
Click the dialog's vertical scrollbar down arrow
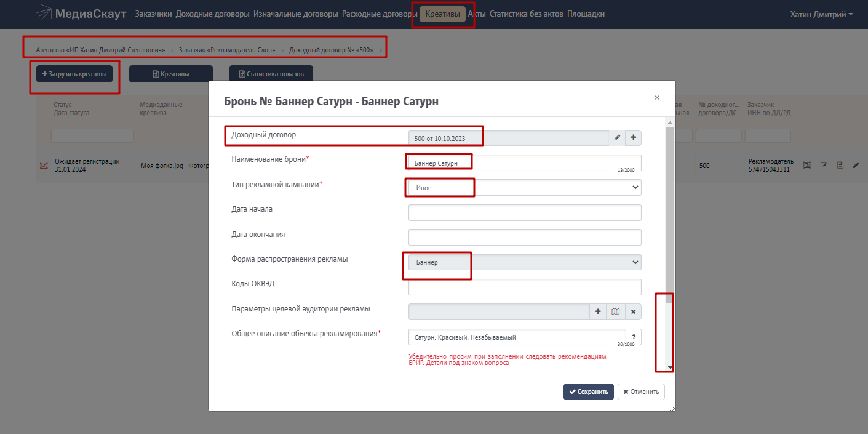pyautogui.click(x=670, y=368)
